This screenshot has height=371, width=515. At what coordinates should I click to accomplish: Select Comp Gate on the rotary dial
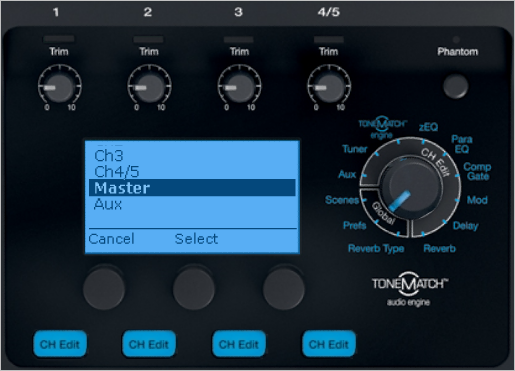[x=477, y=171]
